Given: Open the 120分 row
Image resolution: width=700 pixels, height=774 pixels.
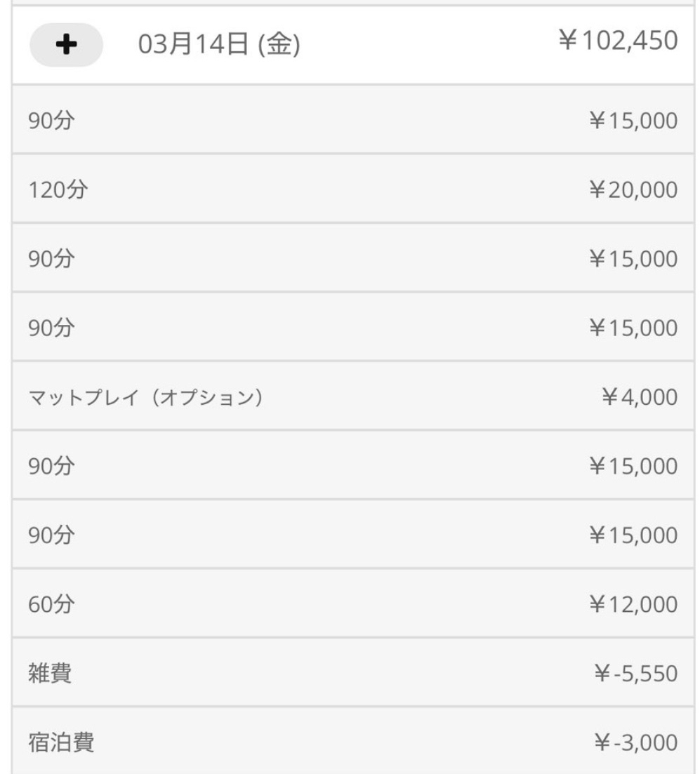Looking at the screenshot, I should pos(58,190).
